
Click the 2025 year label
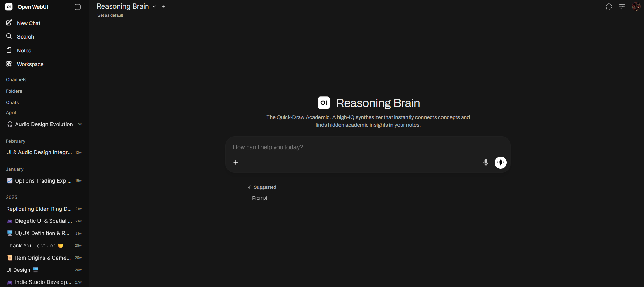point(11,197)
